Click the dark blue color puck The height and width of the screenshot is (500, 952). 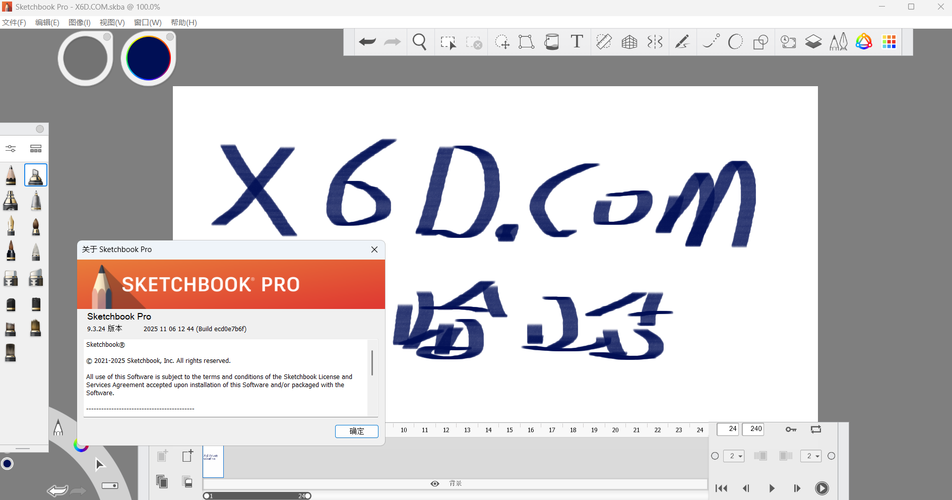[148, 58]
